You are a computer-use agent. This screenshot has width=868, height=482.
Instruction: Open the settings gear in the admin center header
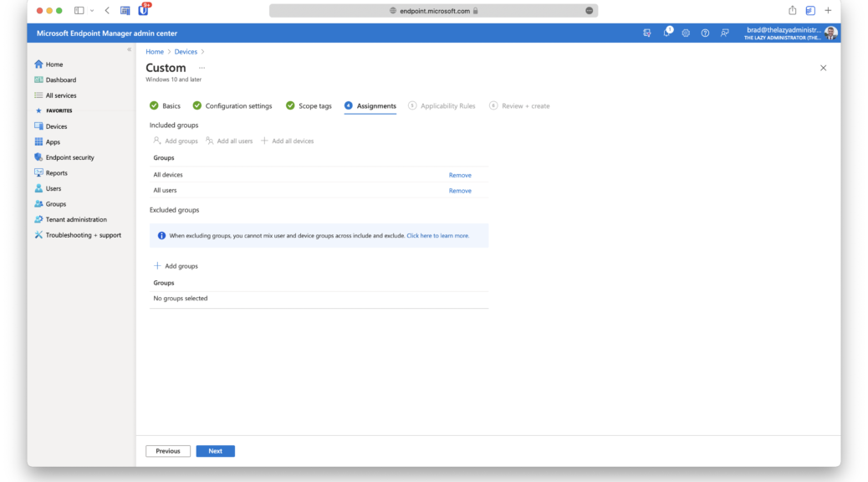686,33
